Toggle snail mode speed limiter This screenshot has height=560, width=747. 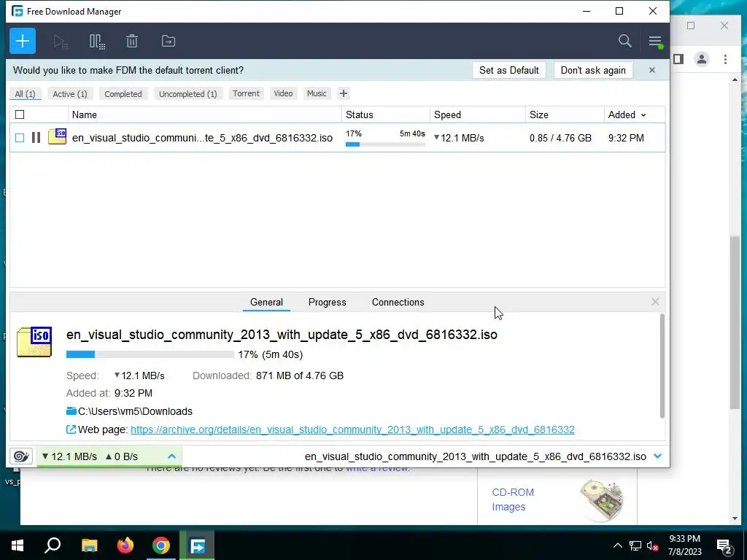(x=21, y=456)
